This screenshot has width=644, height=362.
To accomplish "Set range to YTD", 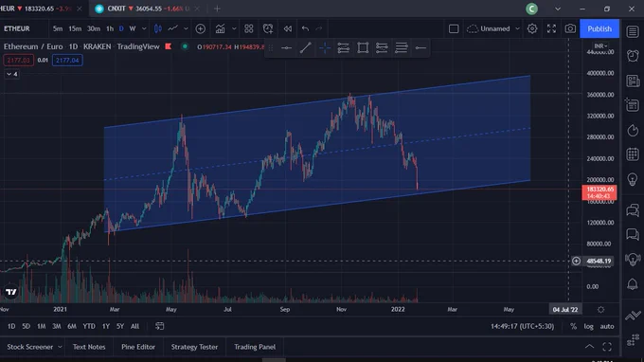I will (89, 326).
